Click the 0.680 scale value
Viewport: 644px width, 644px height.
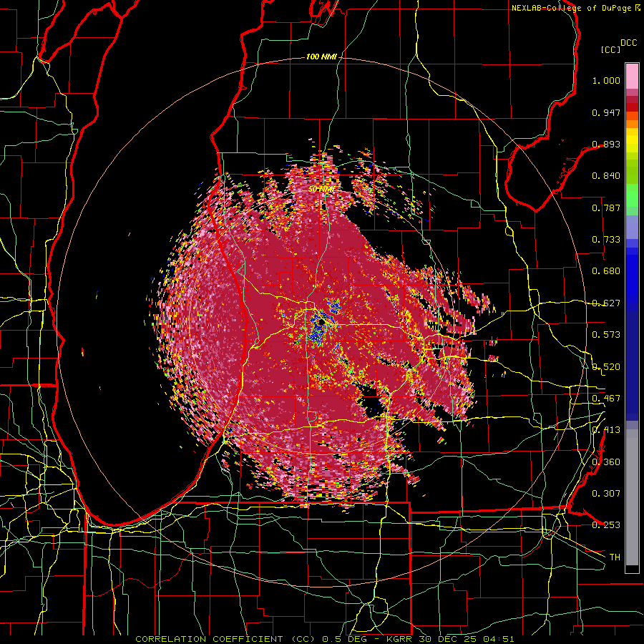pos(606,271)
